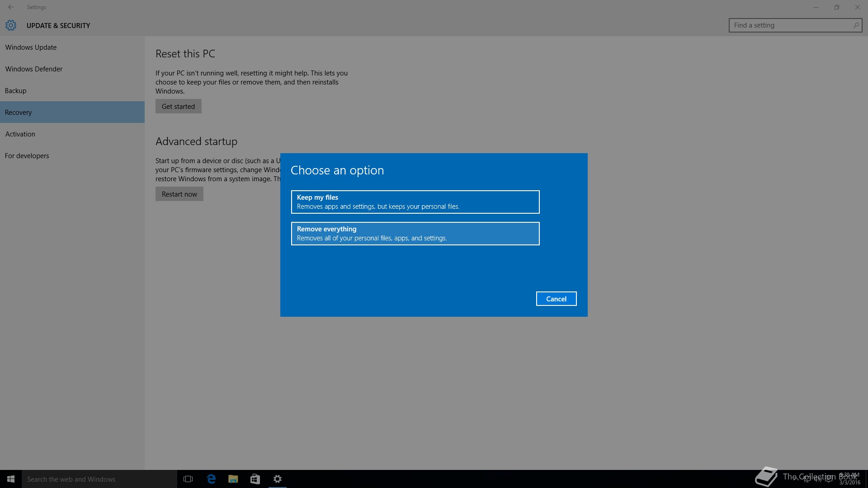868x488 pixels.
Task: Go to the Backup section
Action: [x=16, y=91]
